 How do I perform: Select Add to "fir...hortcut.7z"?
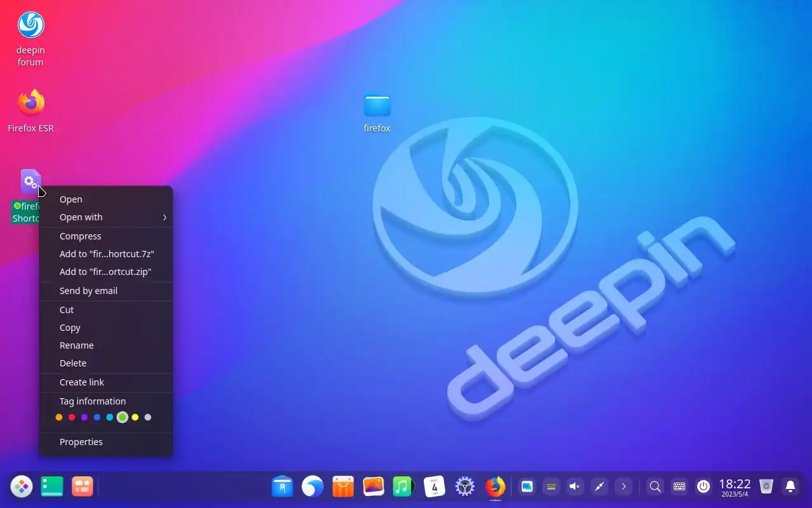[x=106, y=254]
